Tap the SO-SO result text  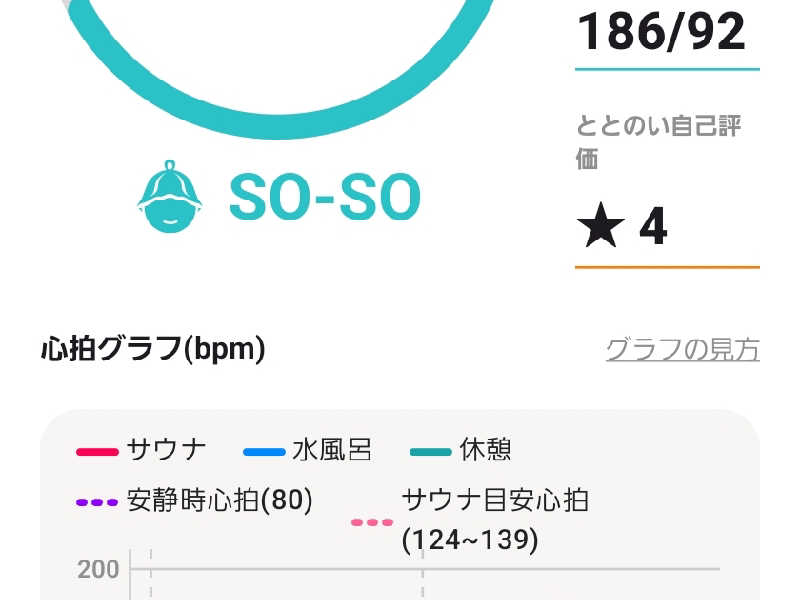324,198
